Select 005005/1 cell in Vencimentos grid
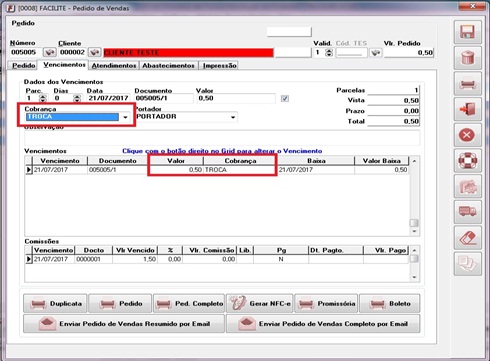The height and width of the screenshot is (361, 491). (118, 170)
